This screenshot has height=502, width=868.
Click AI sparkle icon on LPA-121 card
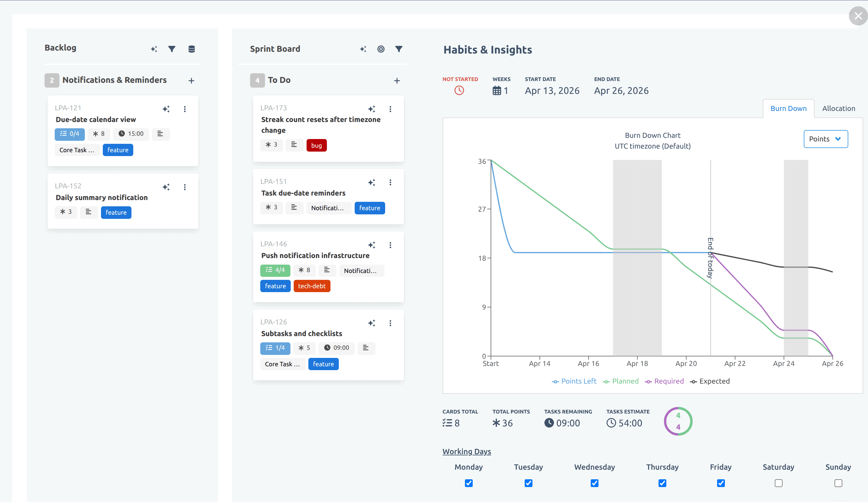pyautogui.click(x=166, y=109)
